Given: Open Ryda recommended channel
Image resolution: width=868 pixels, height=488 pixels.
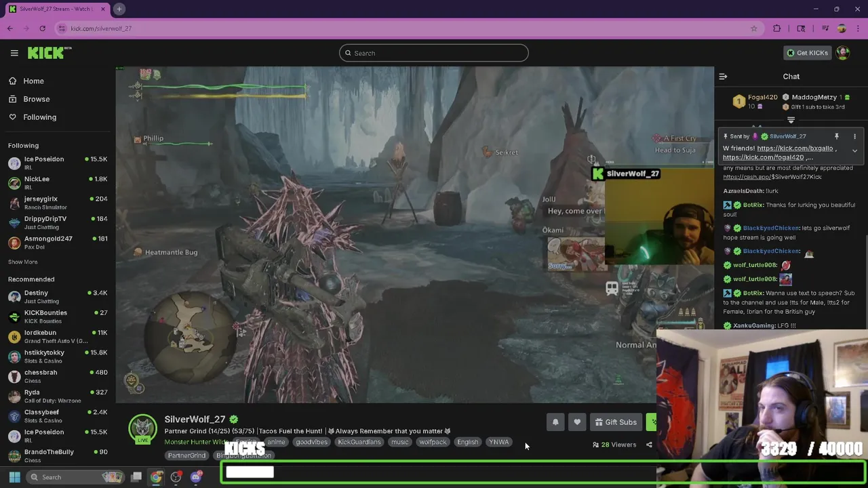Looking at the screenshot, I should pyautogui.click(x=58, y=396).
